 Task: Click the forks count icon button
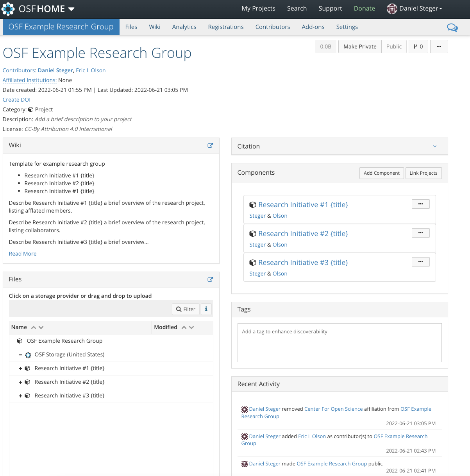click(418, 47)
